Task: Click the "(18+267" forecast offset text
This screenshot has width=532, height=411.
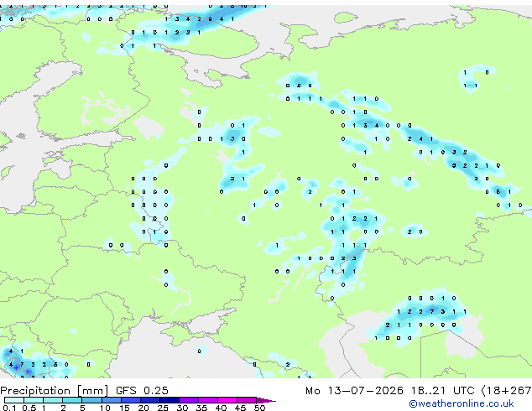Action: (506, 391)
